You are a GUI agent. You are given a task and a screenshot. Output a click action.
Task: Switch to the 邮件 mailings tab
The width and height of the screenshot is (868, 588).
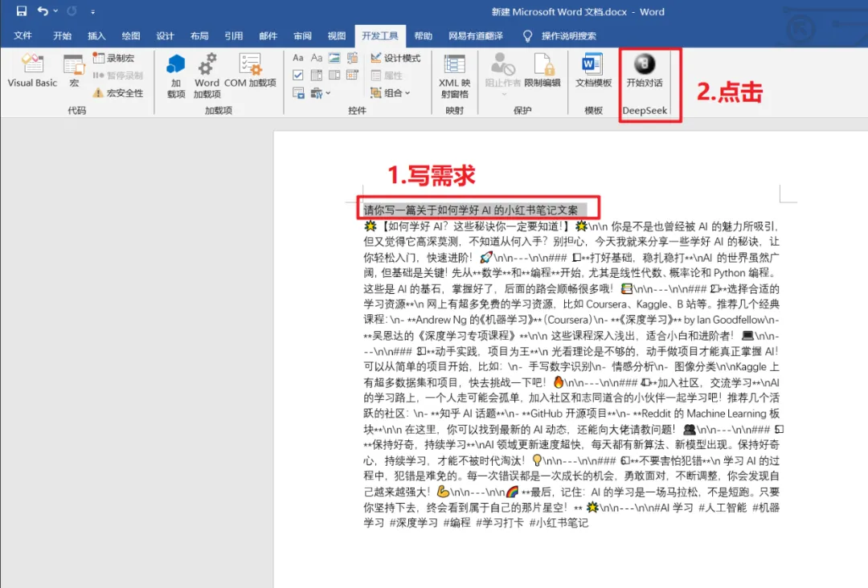(x=268, y=36)
